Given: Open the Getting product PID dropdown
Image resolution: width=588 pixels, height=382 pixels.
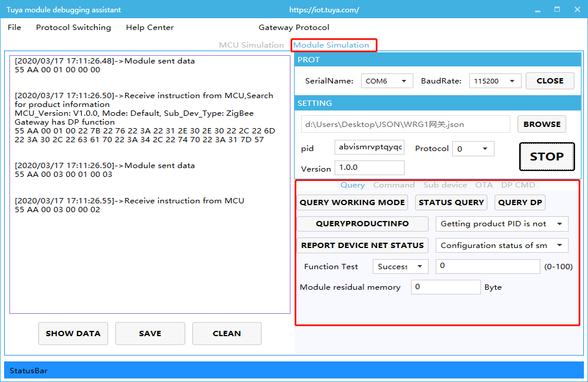Looking at the screenshot, I should 502,224.
